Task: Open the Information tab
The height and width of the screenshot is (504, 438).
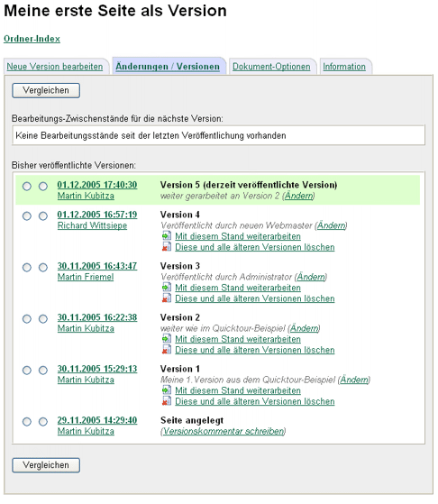Action: pyautogui.click(x=344, y=67)
